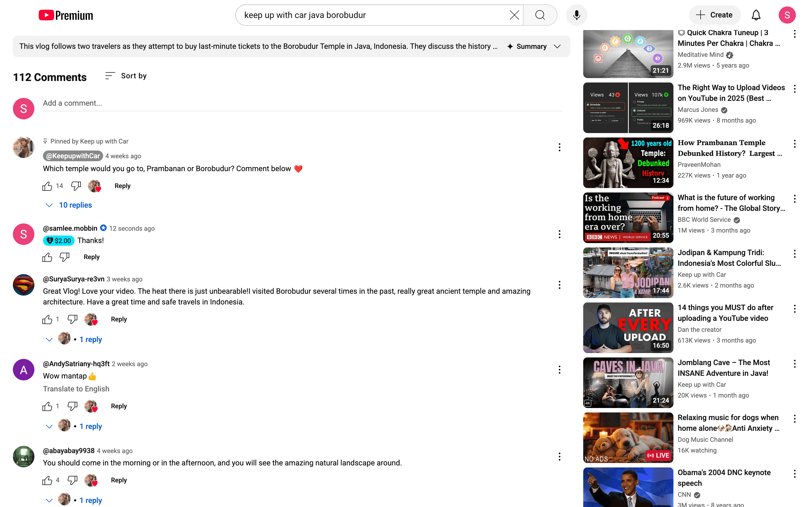812x507 pixels.
Task: Focus the Add a comment field
Action: [x=302, y=103]
